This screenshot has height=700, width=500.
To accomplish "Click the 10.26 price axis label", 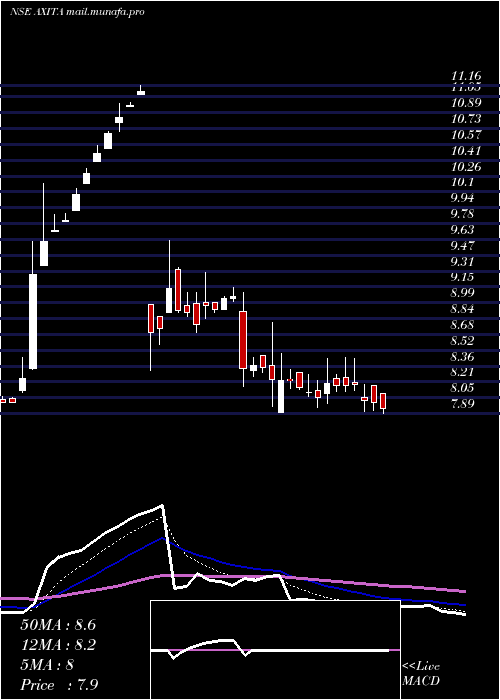I will [x=466, y=167].
